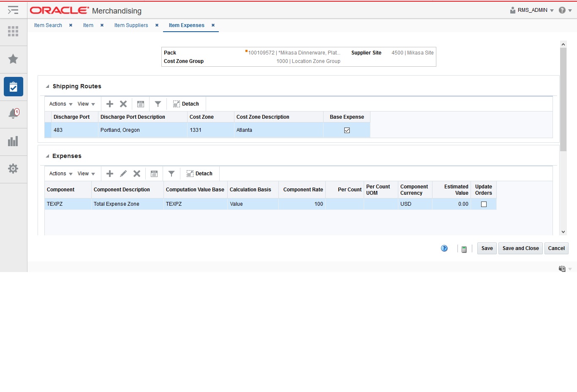Viewport: 577px width, 392px height.
Task: Click Save and Close button
Action: click(520, 248)
